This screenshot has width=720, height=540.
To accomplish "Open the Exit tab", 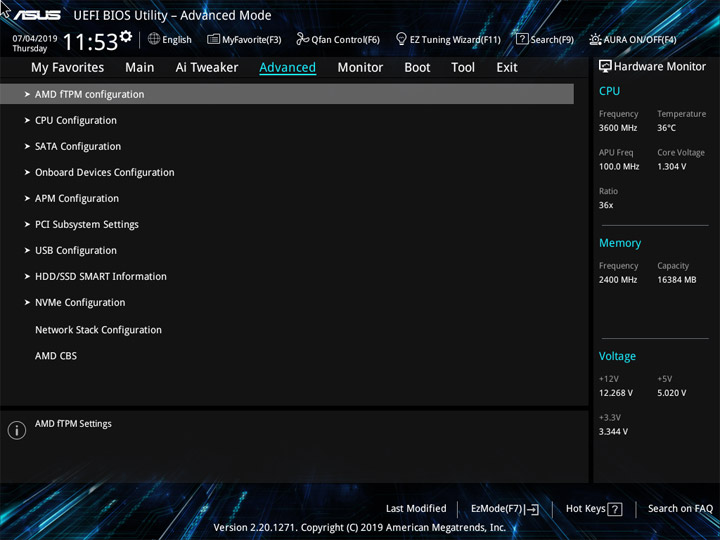I will (507, 68).
